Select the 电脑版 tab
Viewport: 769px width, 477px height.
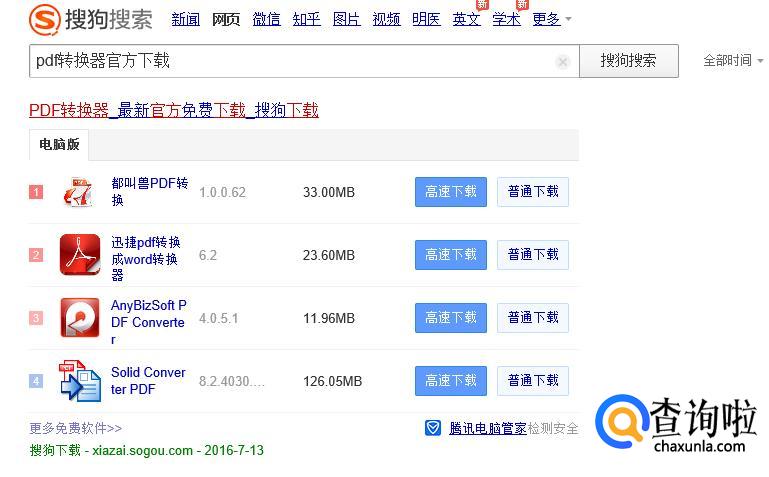pyautogui.click(x=59, y=145)
